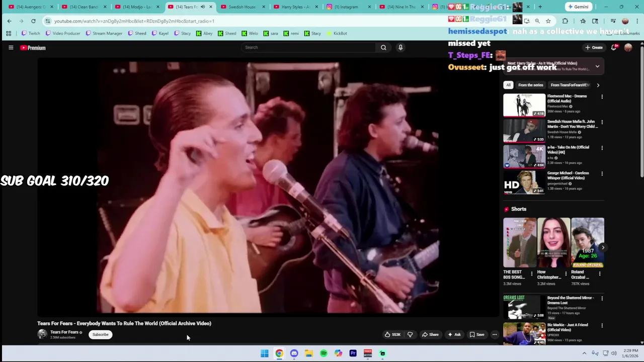This screenshot has height=362, width=644.
Task: Open Gemini in Chrome
Action: (x=578, y=7)
